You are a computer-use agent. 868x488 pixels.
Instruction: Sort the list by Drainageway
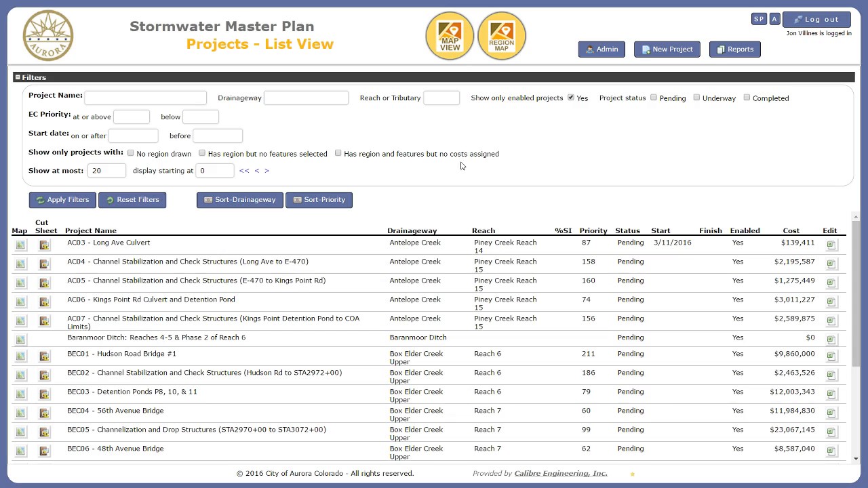(239, 200)
